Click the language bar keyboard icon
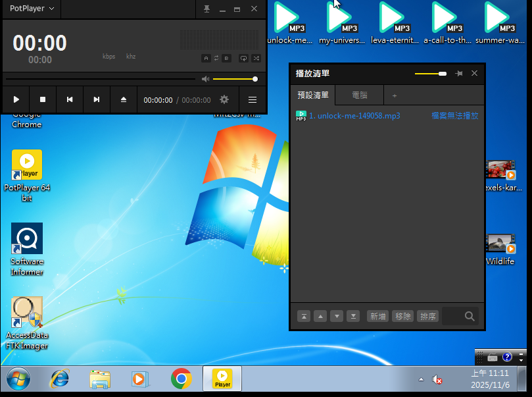 click(493, 357)
